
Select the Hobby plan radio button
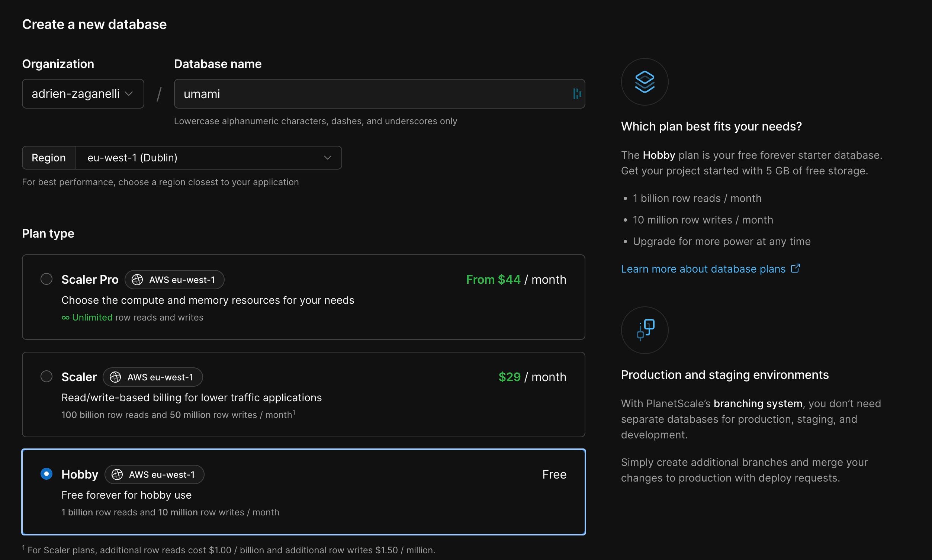[x=46, y=474]
